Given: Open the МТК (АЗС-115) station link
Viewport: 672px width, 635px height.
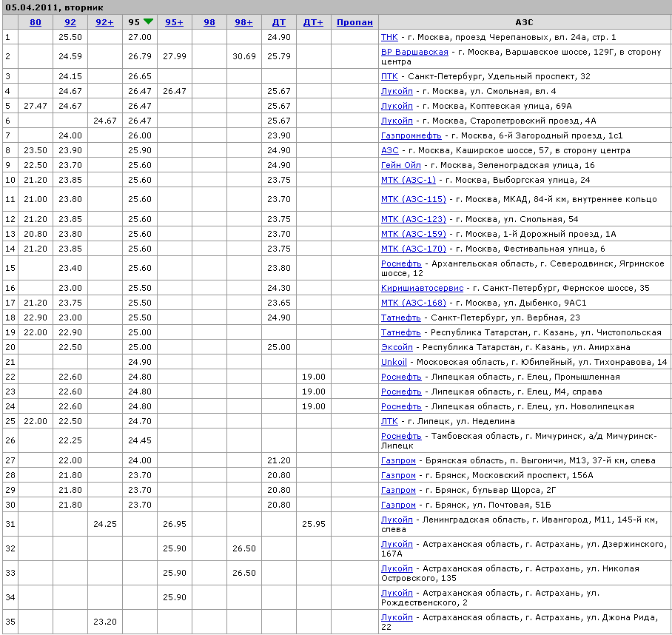Looking at the screenshot, I should 414,199.
